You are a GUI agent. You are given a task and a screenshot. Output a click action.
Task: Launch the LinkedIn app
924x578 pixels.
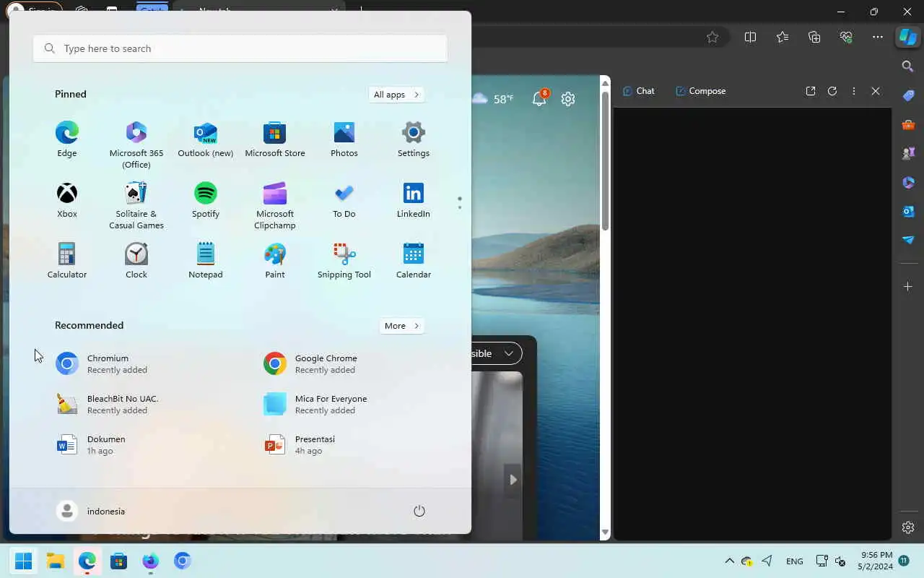[x=414, y=200]
